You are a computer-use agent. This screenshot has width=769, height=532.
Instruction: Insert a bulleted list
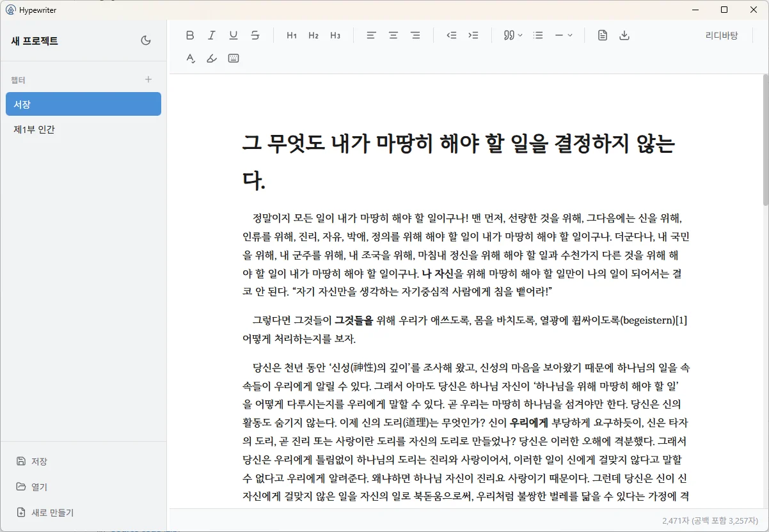pos(539,35)
